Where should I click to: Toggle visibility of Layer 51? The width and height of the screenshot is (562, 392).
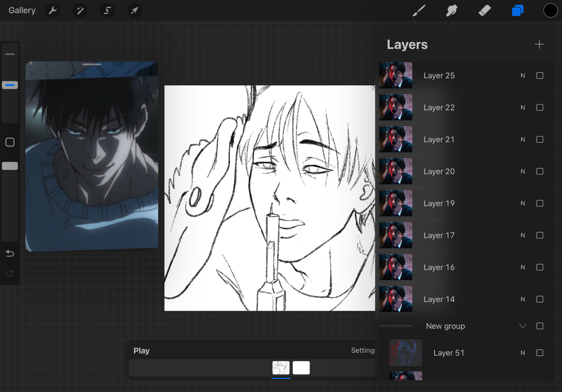[x=540, y=353]
